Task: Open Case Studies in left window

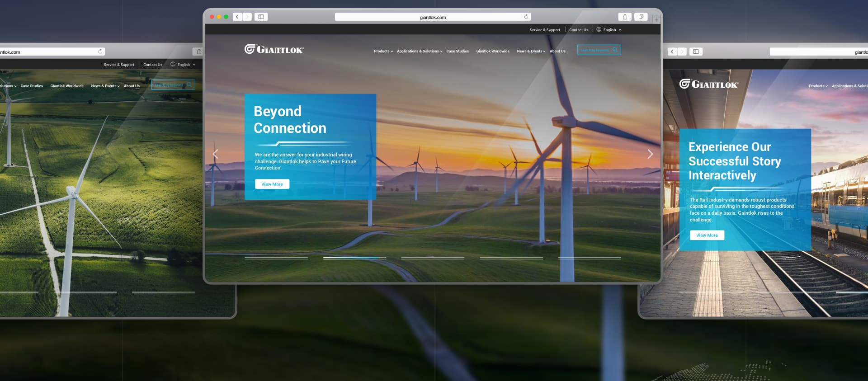Action: (x=32, y=86)
